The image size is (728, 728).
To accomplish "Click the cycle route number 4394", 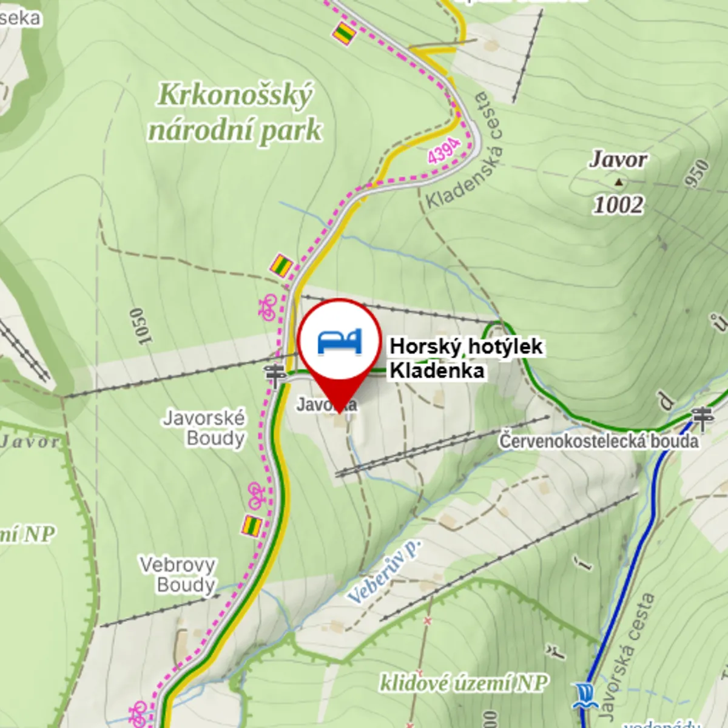I will (443, 150).
